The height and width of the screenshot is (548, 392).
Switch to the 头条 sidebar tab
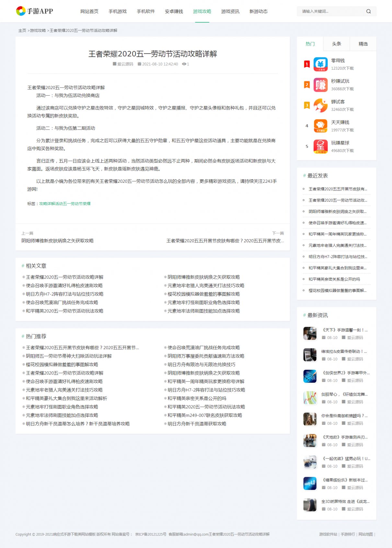337,44
